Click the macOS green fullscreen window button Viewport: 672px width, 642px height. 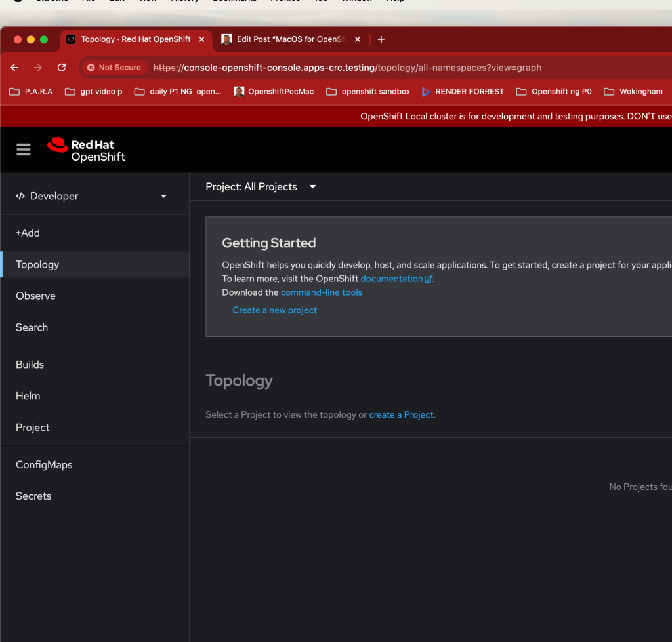pos(44,39)
